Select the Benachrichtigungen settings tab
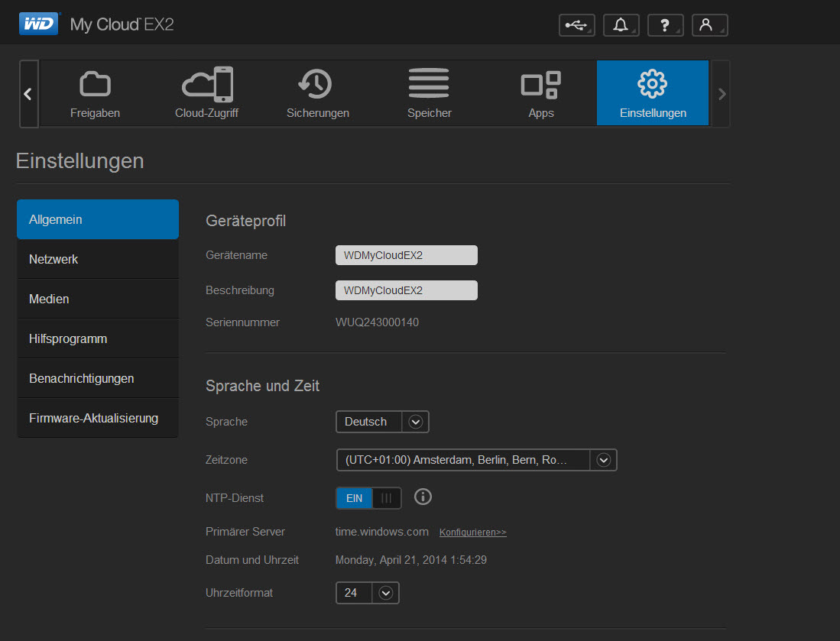This screenshot has height=641, width=840. [98, 378]
